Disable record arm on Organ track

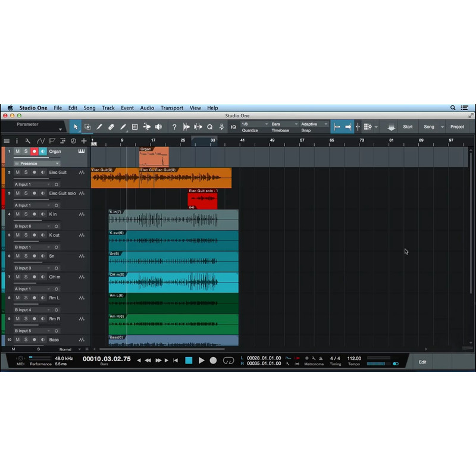[x=34, y=152]
